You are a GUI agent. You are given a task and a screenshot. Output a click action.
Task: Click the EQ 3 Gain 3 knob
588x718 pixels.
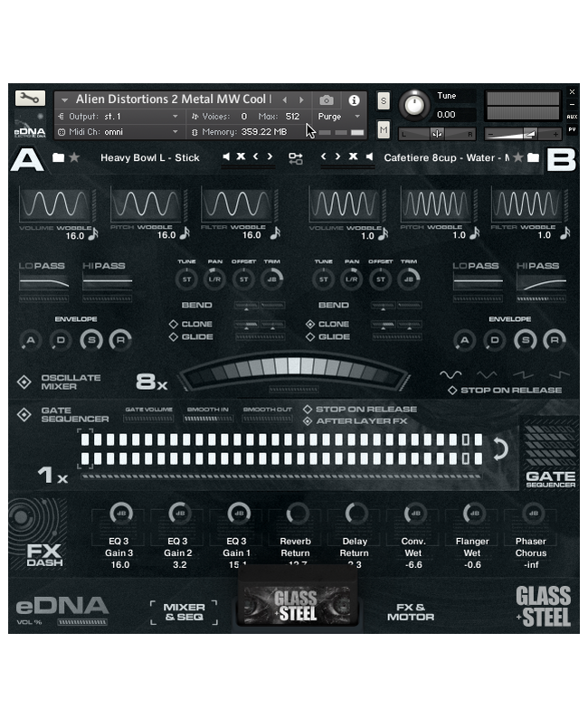click(121, 514)
